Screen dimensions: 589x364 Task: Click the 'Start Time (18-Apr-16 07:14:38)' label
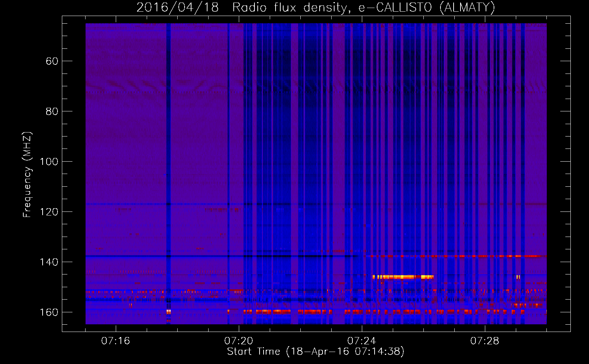click(316, 352)
